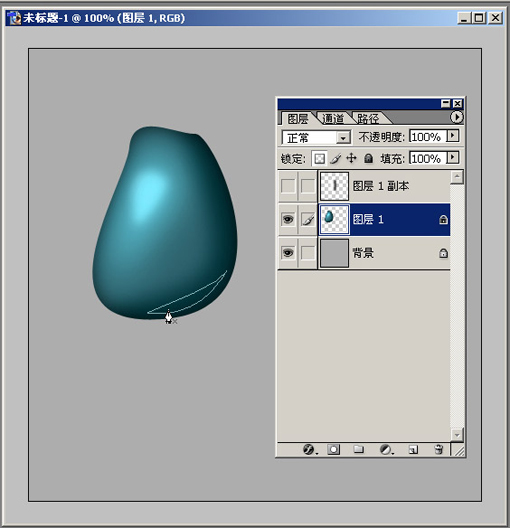
Task: Click the palette resize grip corner
Action: coord(459,451)
